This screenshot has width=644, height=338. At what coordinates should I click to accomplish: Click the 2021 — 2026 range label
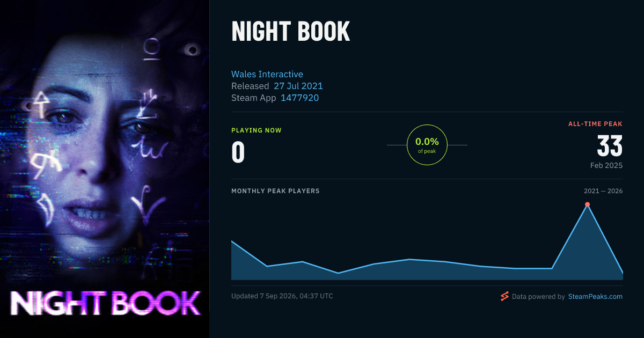point(603,191)
